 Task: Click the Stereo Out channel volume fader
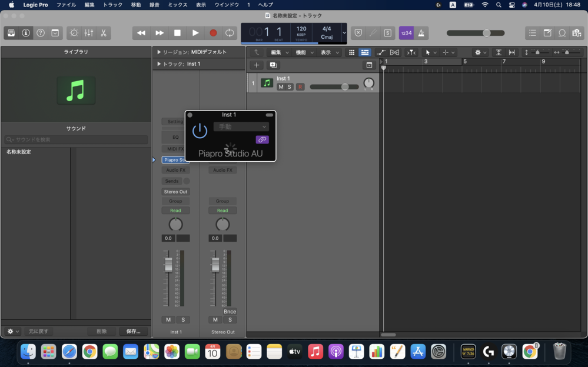point(215,265)
